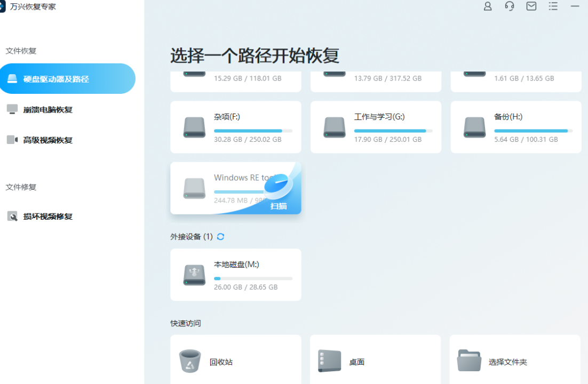Choose the 本地磁盘(M:) external drive

point(235,275)
